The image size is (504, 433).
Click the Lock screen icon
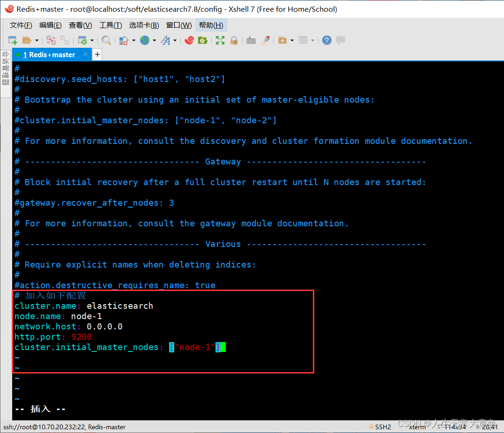point(233,40)
